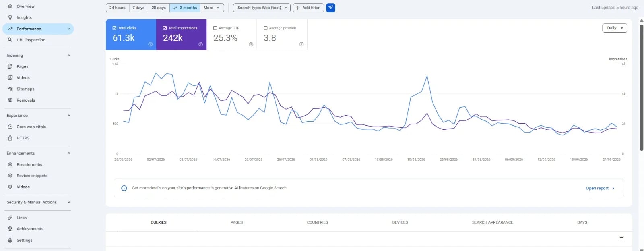
Task: Select the 7 days date range
Action: [138, 8]
